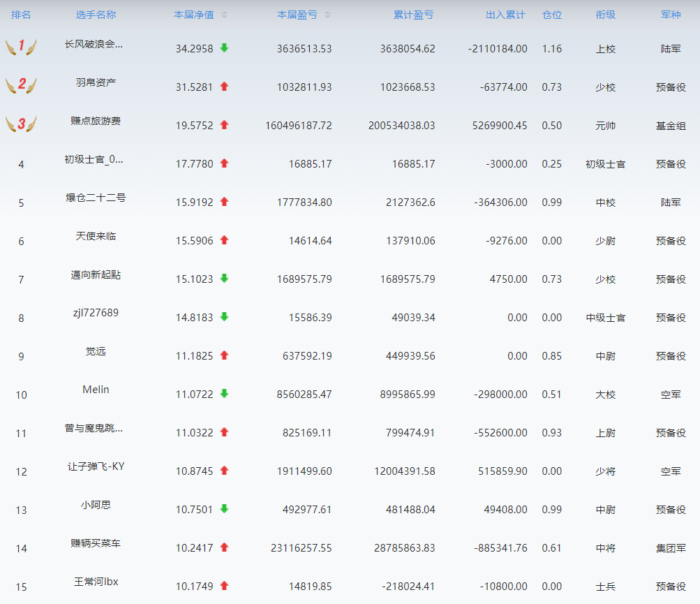Open player 赚点旅游费 profile

tap(96, 121)
